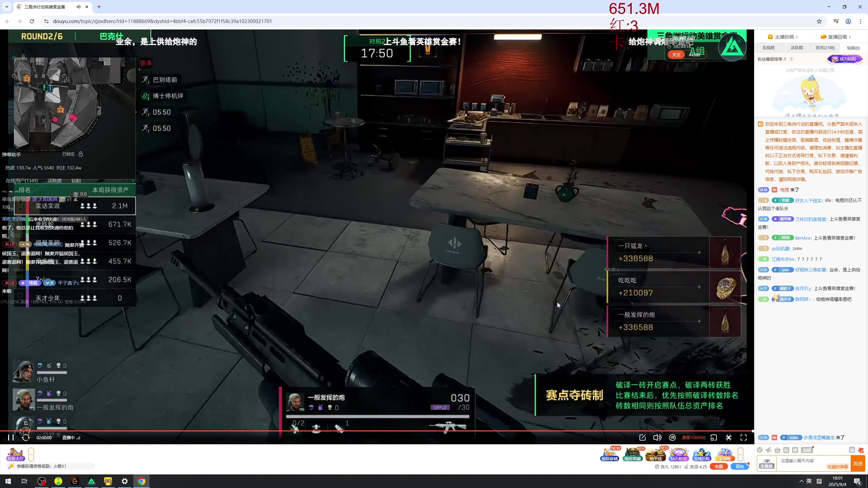Switch to the 在线榜 tab
The image size is (868, 488).
coord(769,48)
